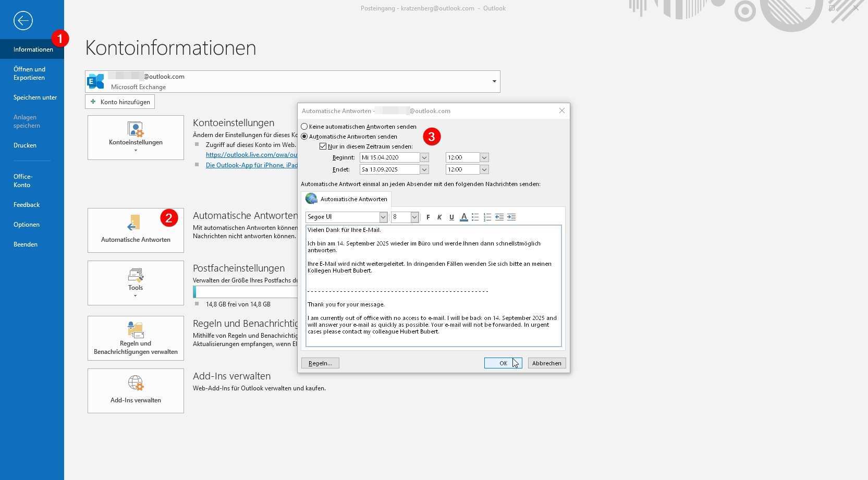Uncheck 'Nur in diesem Zeitraum senden'
868x480 pixels.
pyautogui.click(x=323, y=146)
